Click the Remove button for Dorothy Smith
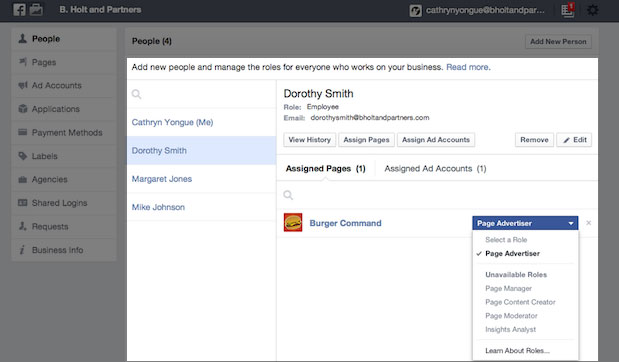Viewport: 619px width, 362px height. (x=534, y=140)
